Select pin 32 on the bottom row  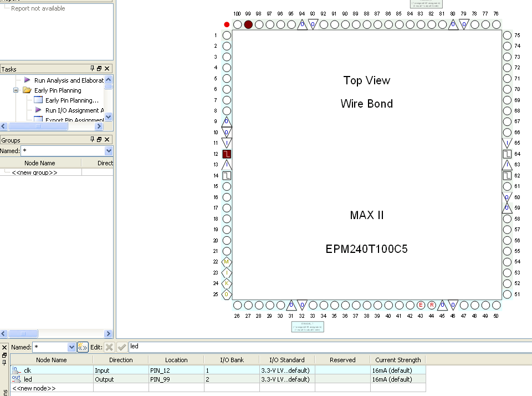click(x=303, y=305)
